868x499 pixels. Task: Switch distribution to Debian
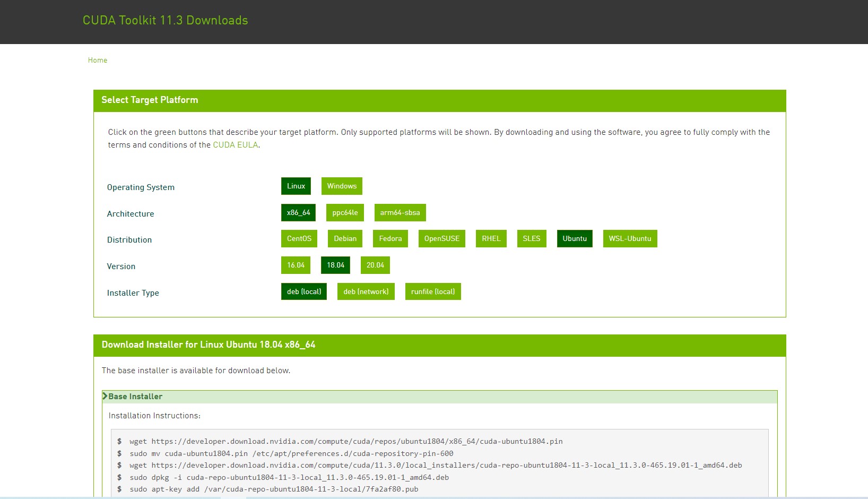[x=345, y=238]
